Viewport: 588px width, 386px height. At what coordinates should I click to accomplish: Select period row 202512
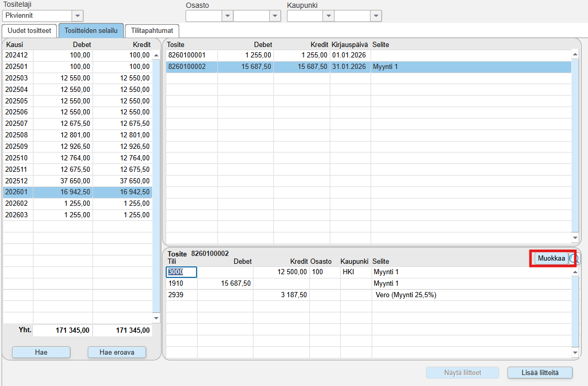(78, 181)
